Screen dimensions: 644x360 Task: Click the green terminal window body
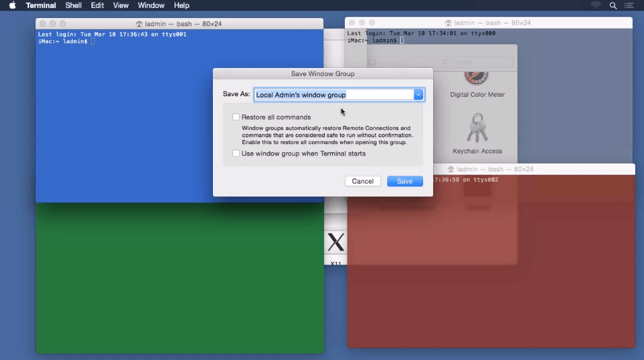coord(180,278)
